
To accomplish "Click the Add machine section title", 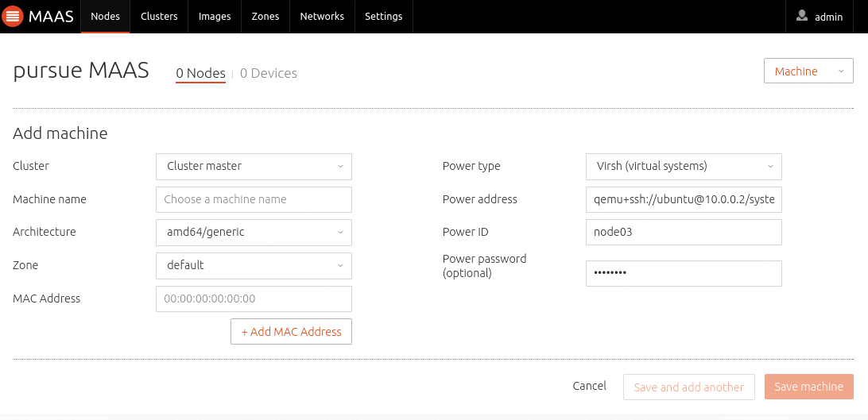I will pos(60,133).
